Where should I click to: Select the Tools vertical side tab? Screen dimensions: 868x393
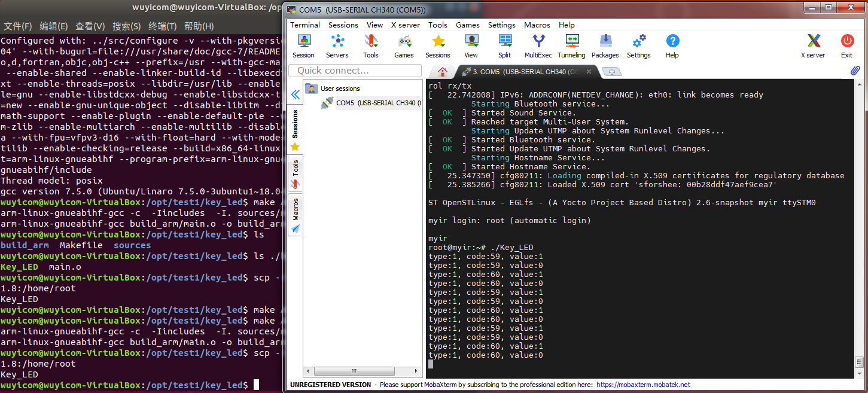[x=295, y=173]
